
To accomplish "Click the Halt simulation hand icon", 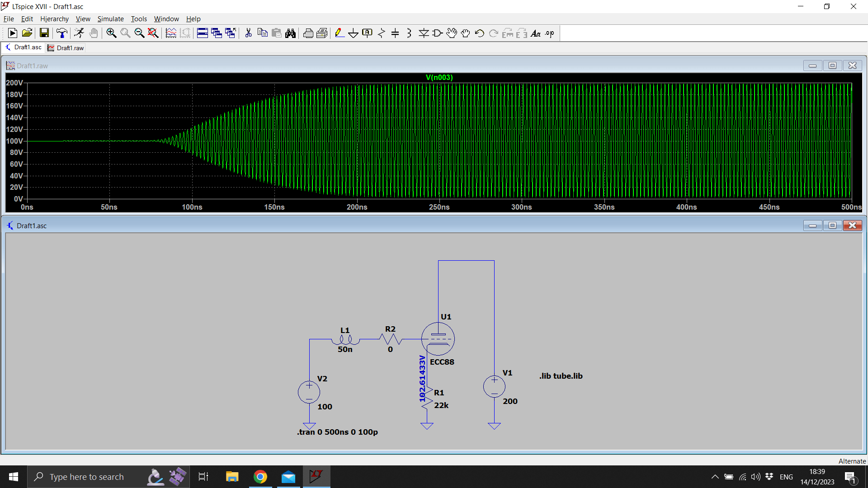I will point(94,33).
